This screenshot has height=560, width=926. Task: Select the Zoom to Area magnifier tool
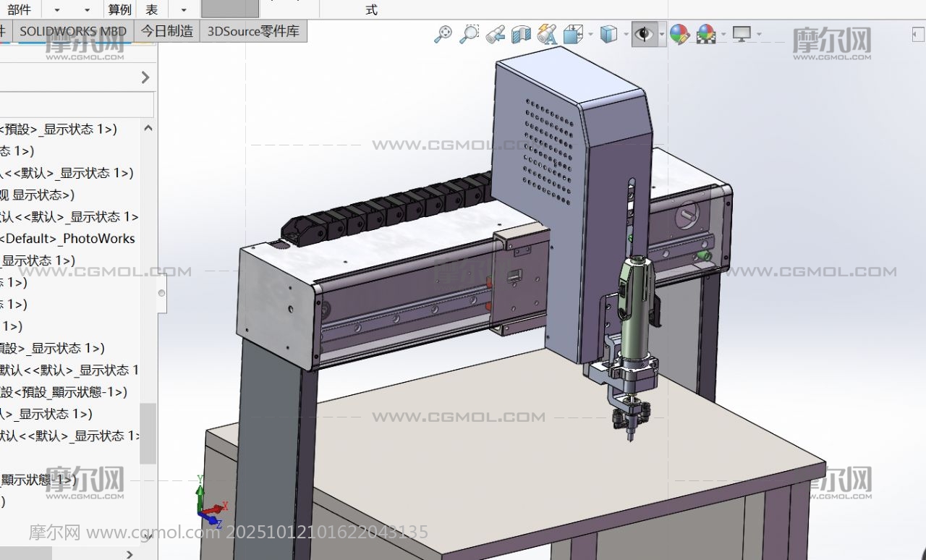pos(470,34)
